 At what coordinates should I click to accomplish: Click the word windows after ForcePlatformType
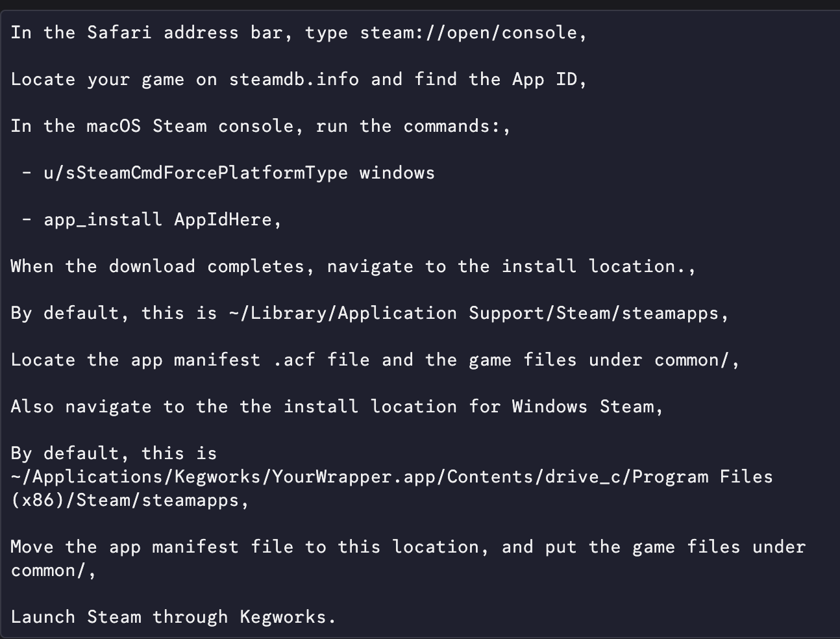(397, 173)
